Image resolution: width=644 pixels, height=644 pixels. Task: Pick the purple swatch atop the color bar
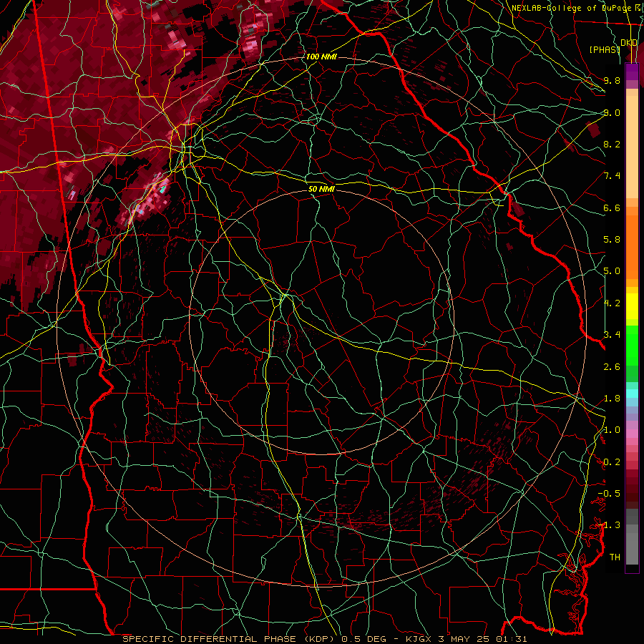(x=632, y=72)
